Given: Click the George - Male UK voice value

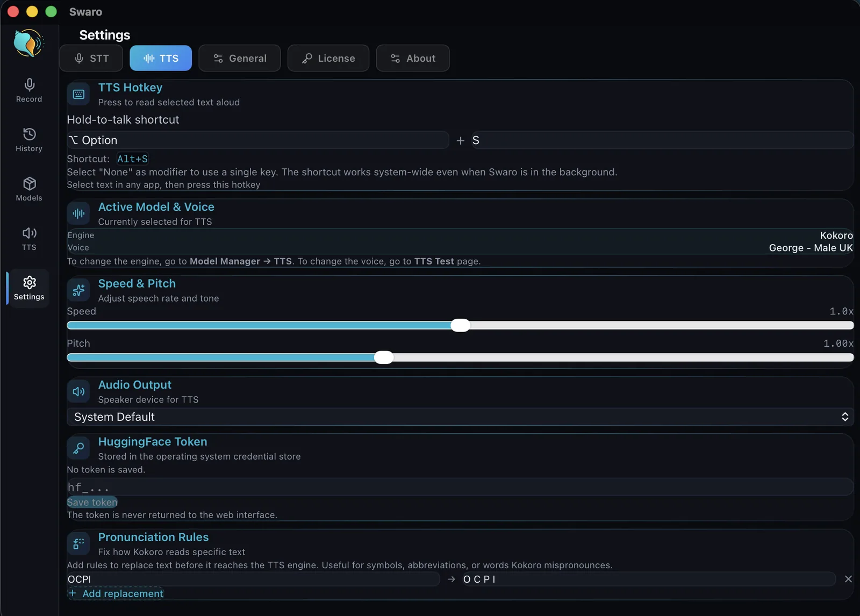Looking at the screenshot, I should [x=811, y=248].
